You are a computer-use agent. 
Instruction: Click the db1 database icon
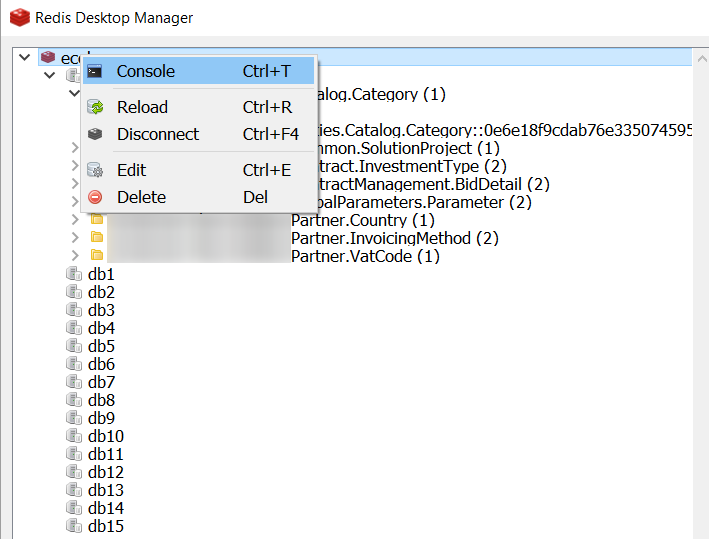pyautogui.click(x=74, y=274)
